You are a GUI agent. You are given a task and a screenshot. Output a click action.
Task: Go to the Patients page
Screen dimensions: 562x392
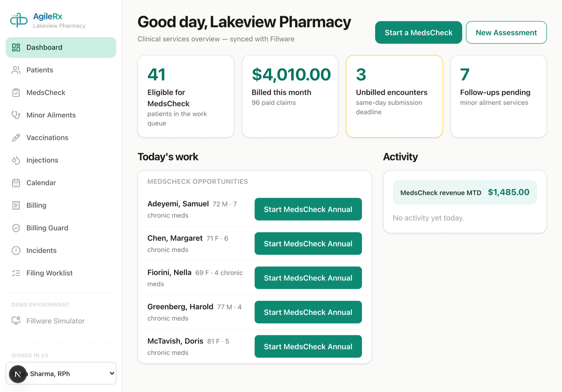tap(61, 70)
